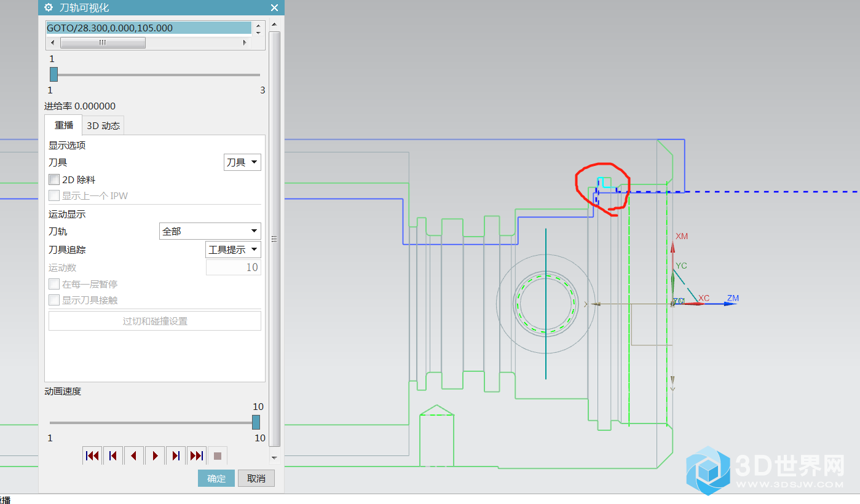860x504 pixels.
Task: Click the right arrow of the horizontal list scrollbar
Action: pyautogui.click(x=245, y=43)
